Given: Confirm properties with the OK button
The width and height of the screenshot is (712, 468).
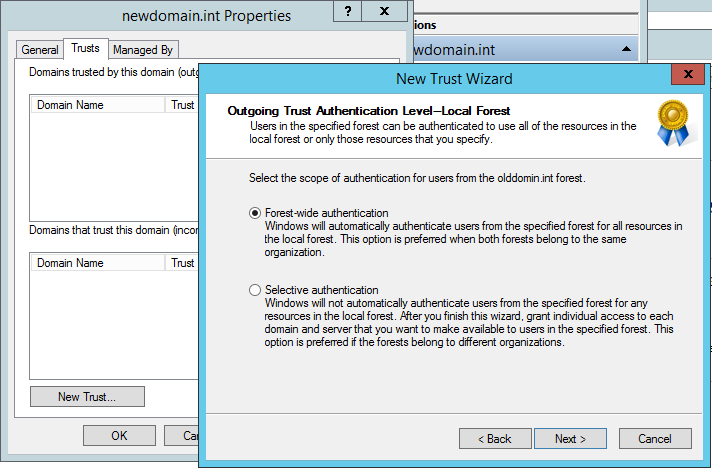Looking at the screenshot, I should [119, 436].
